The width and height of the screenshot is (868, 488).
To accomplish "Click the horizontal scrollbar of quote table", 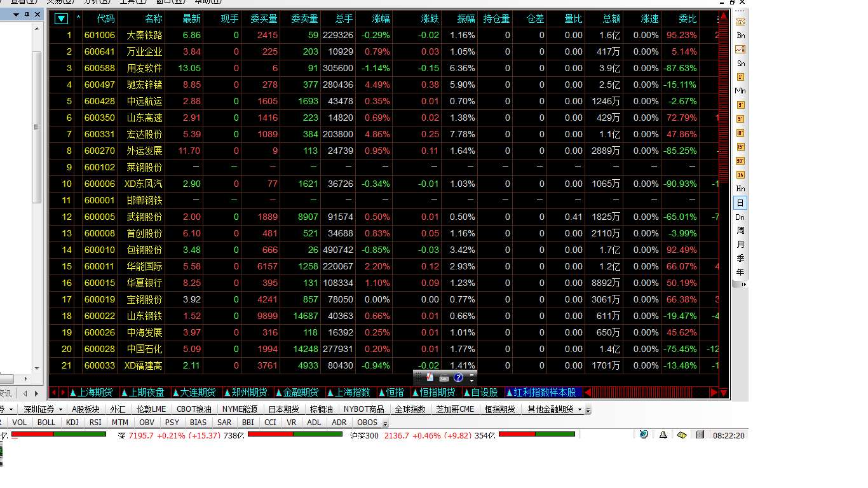I will tap(651, 392).
